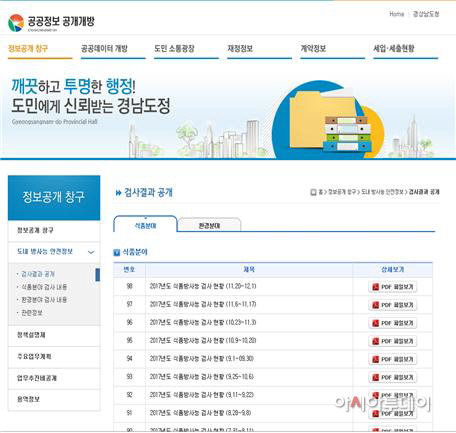Select 검사결과 공개 in the sidebar submenu
The image size is (456, 433).
[x=38, y=274]
